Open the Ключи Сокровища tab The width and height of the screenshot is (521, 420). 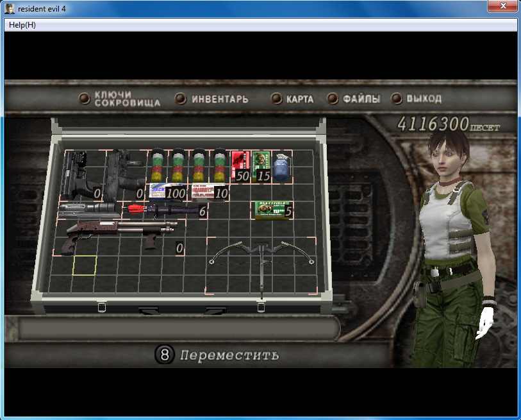coord(120,99)
